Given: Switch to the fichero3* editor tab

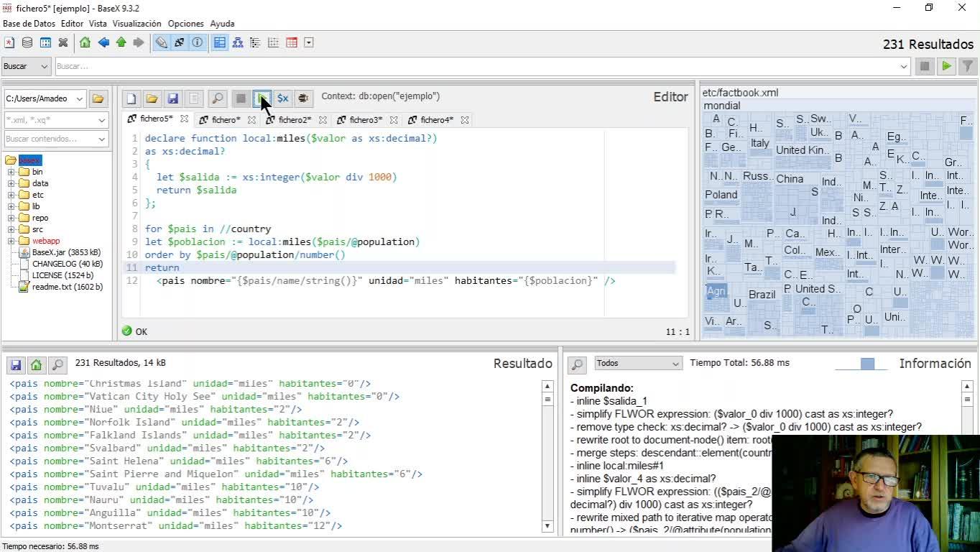Looking at the screenshot, I should [366, 120].
